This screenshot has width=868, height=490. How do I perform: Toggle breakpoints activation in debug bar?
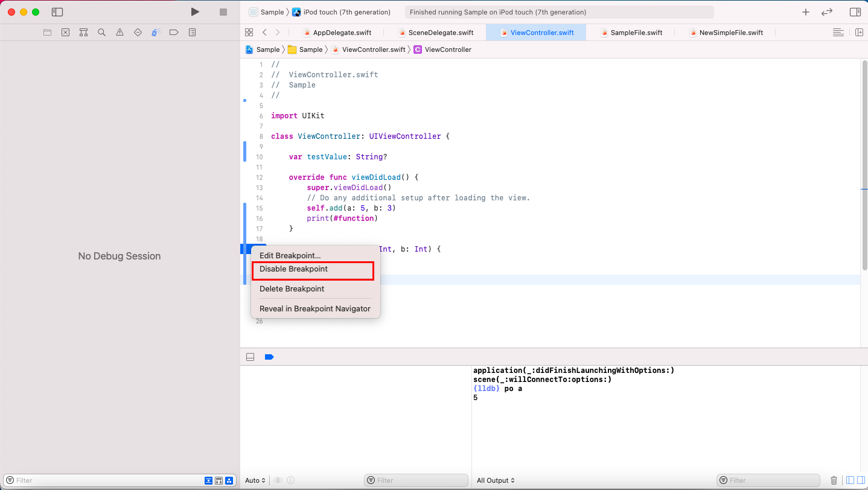coord(269,357)
